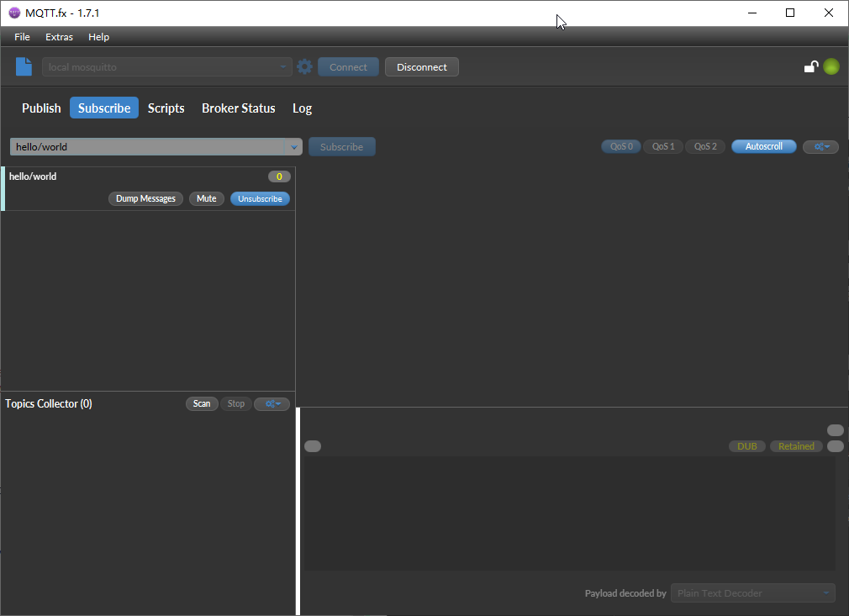Image resolution: width=849 pixels, height=616 pixels.
Task: Click the Payload decoded by label
Action: pos(625,593)
